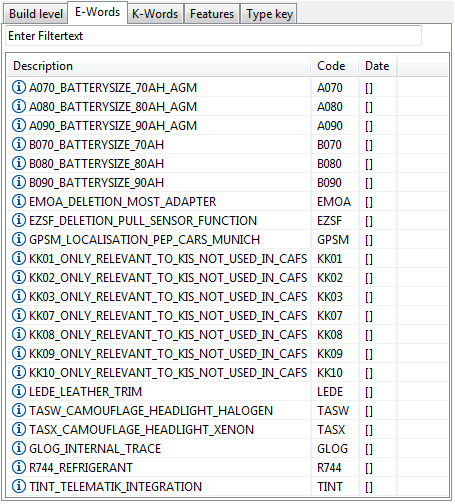This screenshot has width=455, height=504.
Task: Click info icon for TINT_TELEMATIK_INTEGRATION
Action: pyautogui.click(x=19, y=486)
